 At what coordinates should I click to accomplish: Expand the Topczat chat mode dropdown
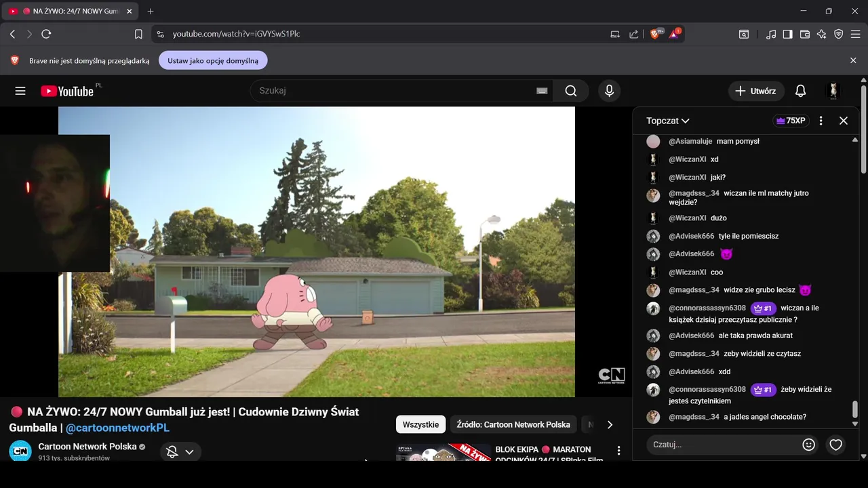(668, 121)
